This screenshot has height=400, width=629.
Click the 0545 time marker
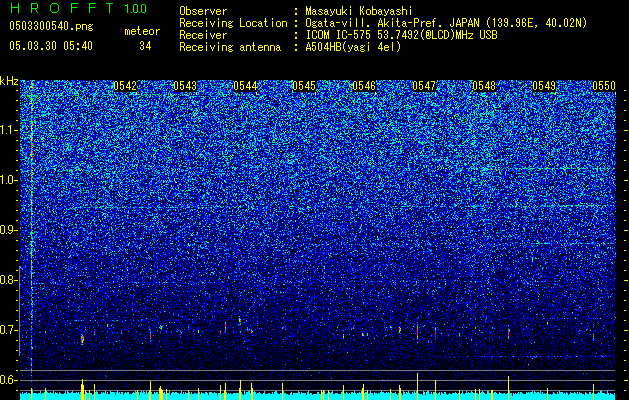point(304,86)
